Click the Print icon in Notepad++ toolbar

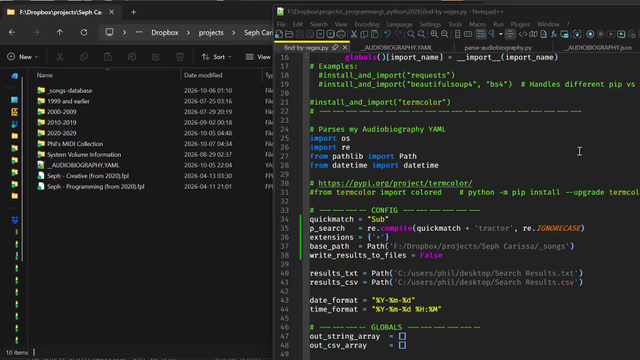coord(341,34)
